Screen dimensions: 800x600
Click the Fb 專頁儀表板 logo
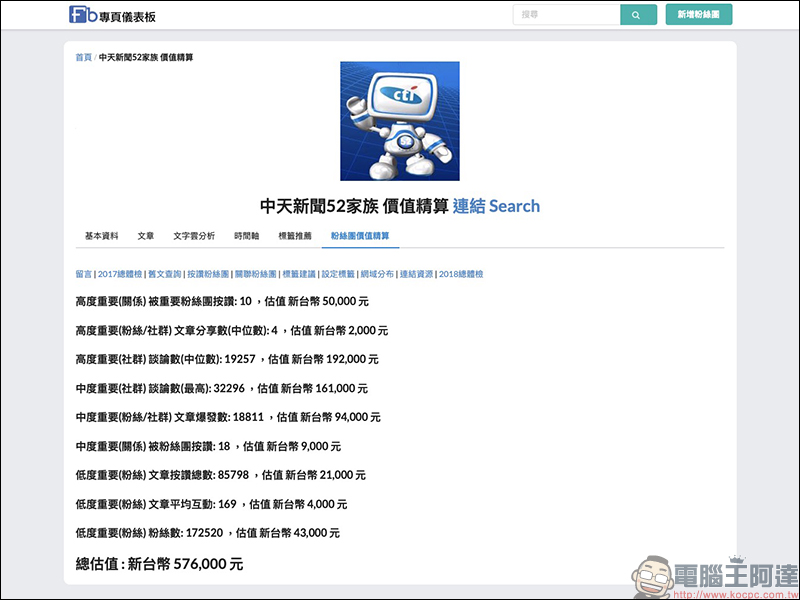click(x=112, y=15)
